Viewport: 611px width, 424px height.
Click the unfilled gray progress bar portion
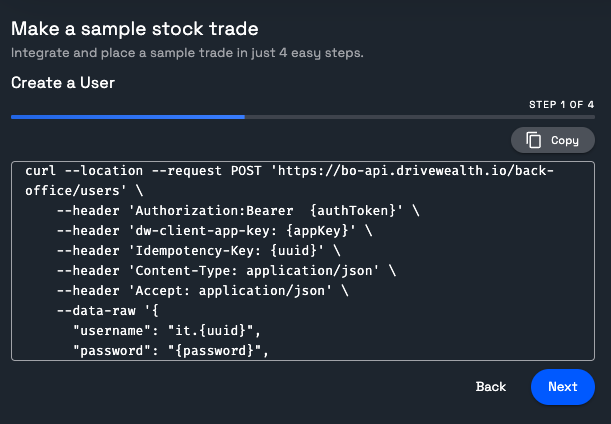[x=419, y=117]
